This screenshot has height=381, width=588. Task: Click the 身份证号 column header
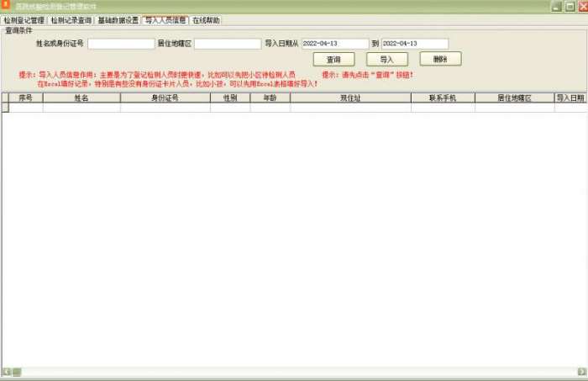tap(165, 98)
